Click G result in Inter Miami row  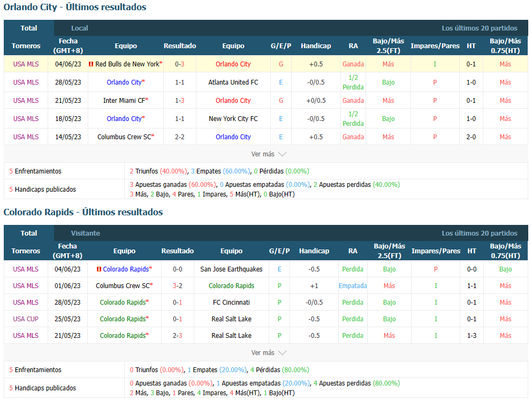pyautogui.click(x=281, y=101)
